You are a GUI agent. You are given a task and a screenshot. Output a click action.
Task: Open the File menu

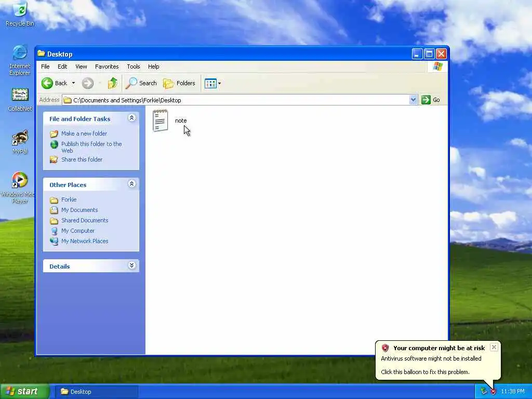(45, 66)
